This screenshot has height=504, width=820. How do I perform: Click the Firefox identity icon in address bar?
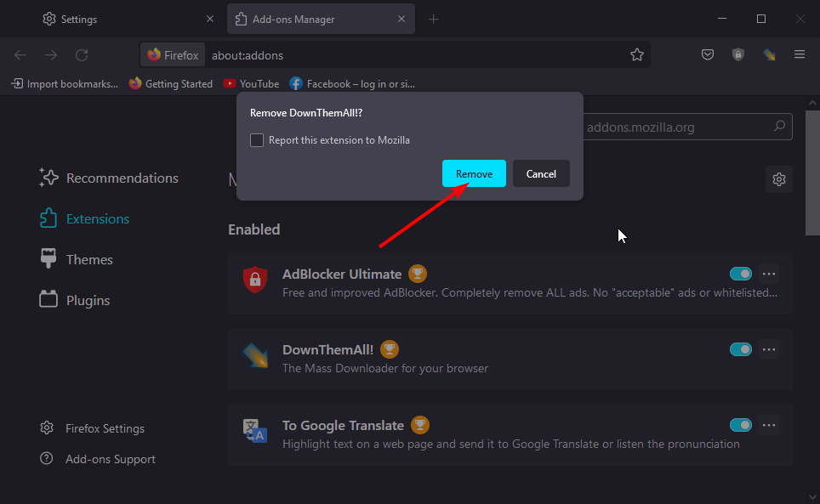173,55
